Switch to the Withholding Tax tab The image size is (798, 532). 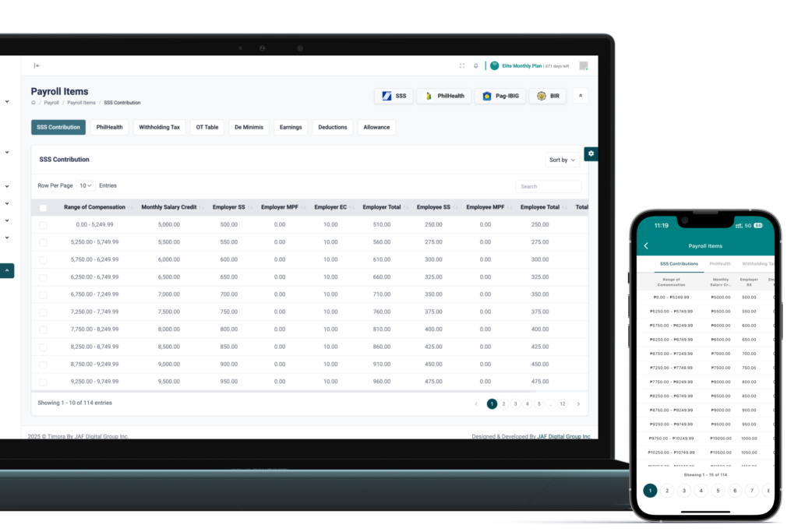(159, 127)
